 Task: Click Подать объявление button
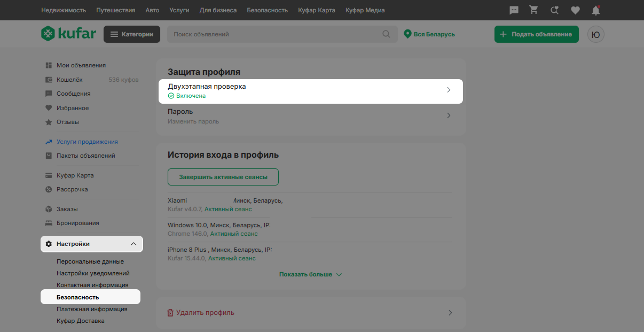pos(536,34)
